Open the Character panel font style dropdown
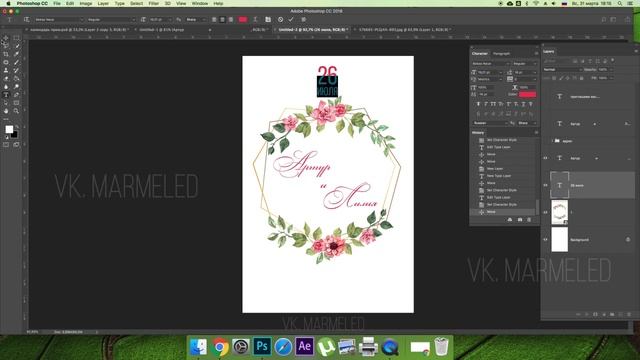The height and width of the screenshot is (360, 640). tap(525, 64)
